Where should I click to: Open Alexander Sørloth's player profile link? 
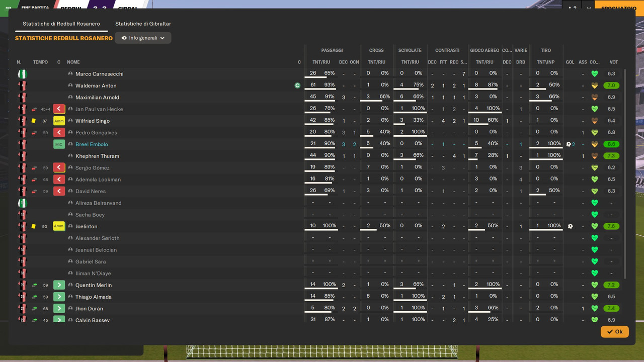pyautogui.click(x=97, y=238)
